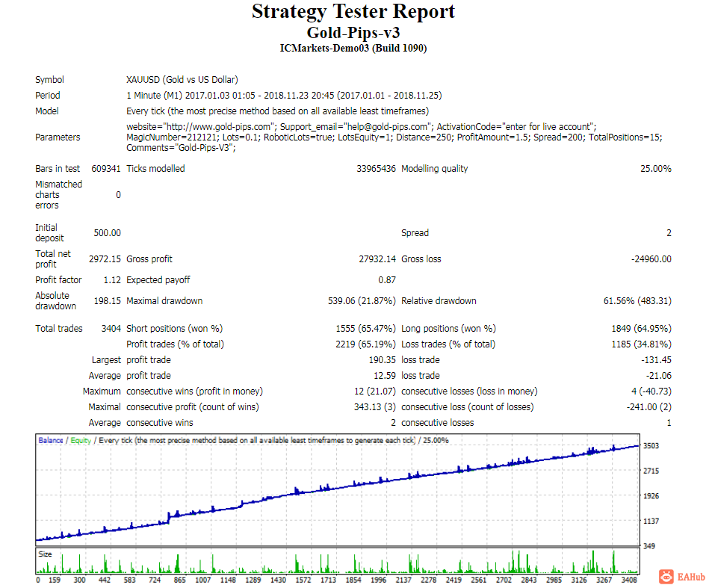Click the 159 x-axis trade number
Screen dimensions: 712x588
pyautogui.click(x=55, y=580)
